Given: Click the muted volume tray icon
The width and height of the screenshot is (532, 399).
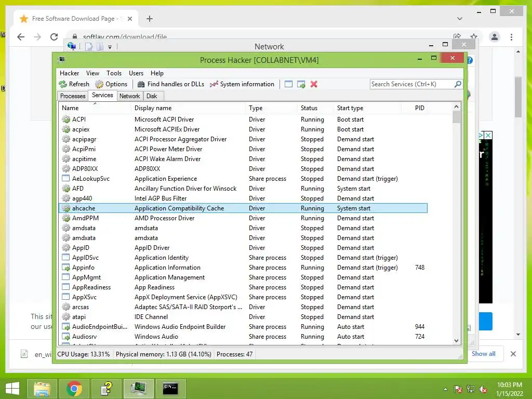Looking at the screenshot, I should tap(483, 389).
